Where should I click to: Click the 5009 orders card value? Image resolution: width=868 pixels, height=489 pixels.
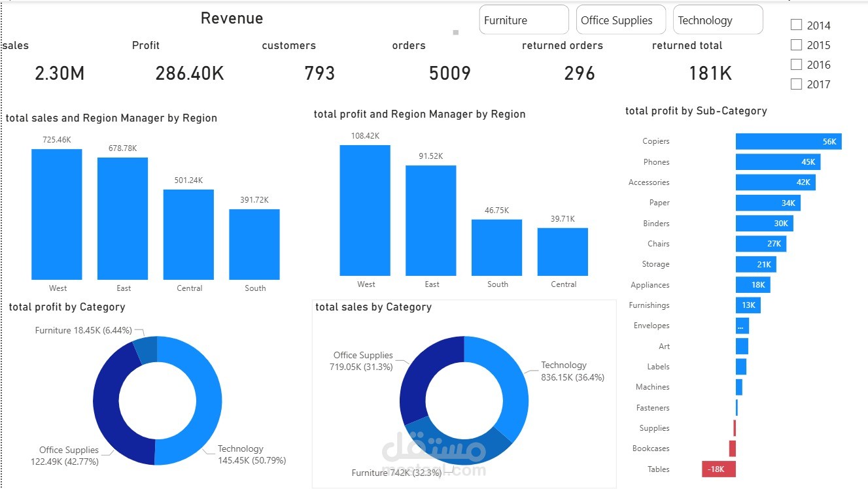coord(450,73)
